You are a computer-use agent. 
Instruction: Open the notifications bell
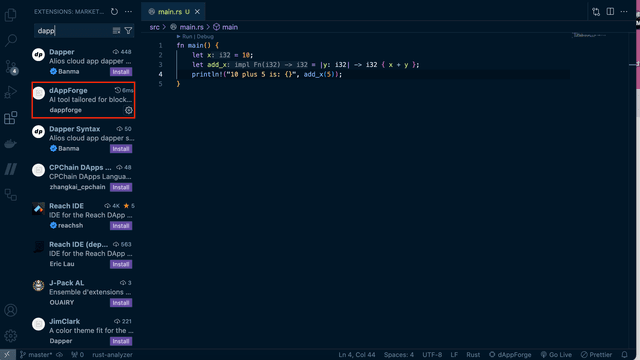point(624,355)
